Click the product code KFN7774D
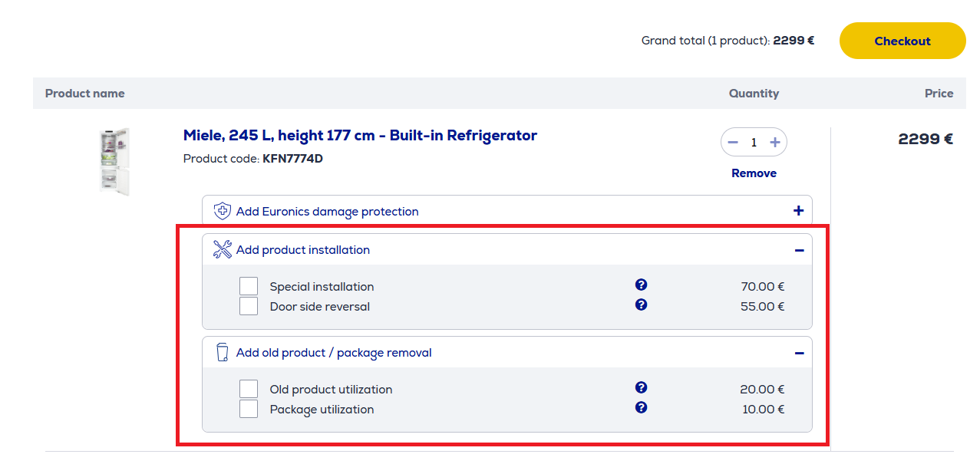The width and height of the screenshot is (980, 474). tap(292, 159)
